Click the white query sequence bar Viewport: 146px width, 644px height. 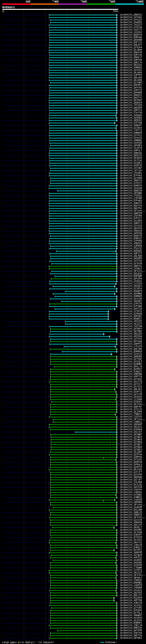click(60, 10)
